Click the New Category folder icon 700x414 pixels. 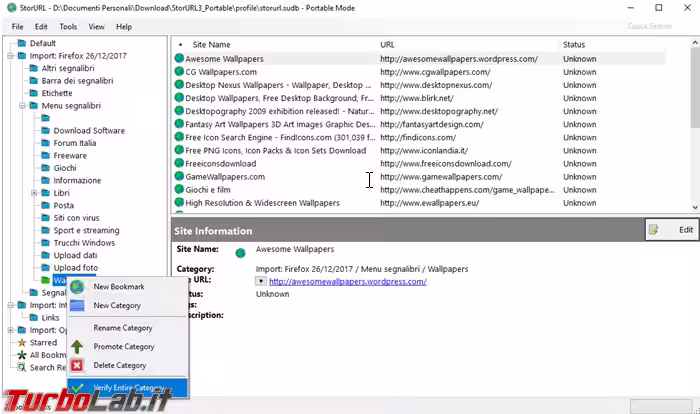point(77,305)
